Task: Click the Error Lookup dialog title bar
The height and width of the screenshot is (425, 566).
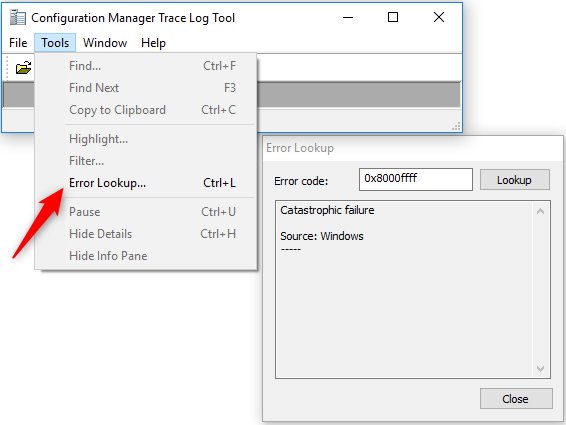Action: [x=413, y=148]
